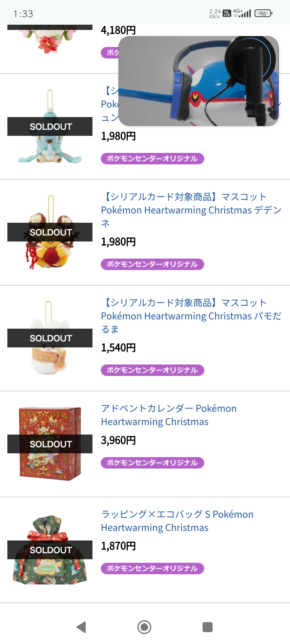This screenshot has width=290, height=644.
Task: Open the floating headphone video overlay
Action: (198, 81)
